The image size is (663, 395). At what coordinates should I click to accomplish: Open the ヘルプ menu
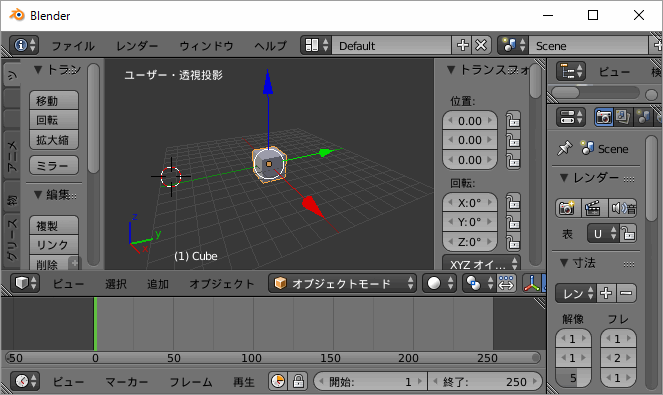point(271,46)
